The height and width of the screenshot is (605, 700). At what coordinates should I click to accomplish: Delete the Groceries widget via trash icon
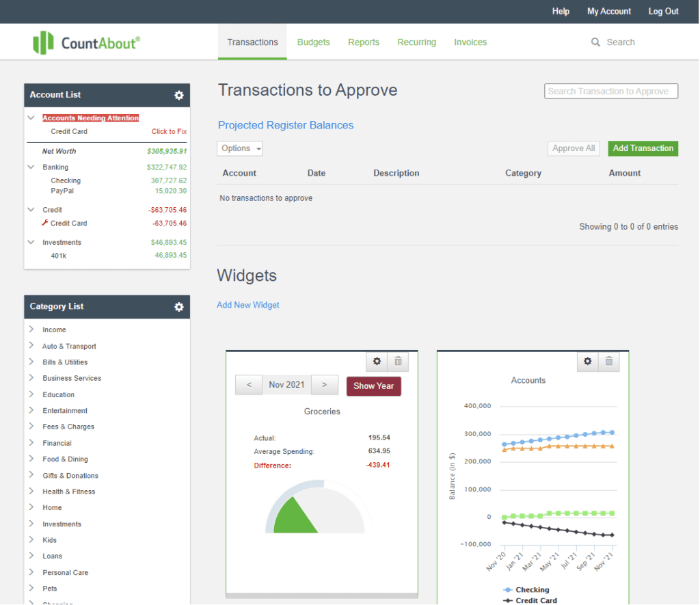pyautogui.click(x=400, y=361)
